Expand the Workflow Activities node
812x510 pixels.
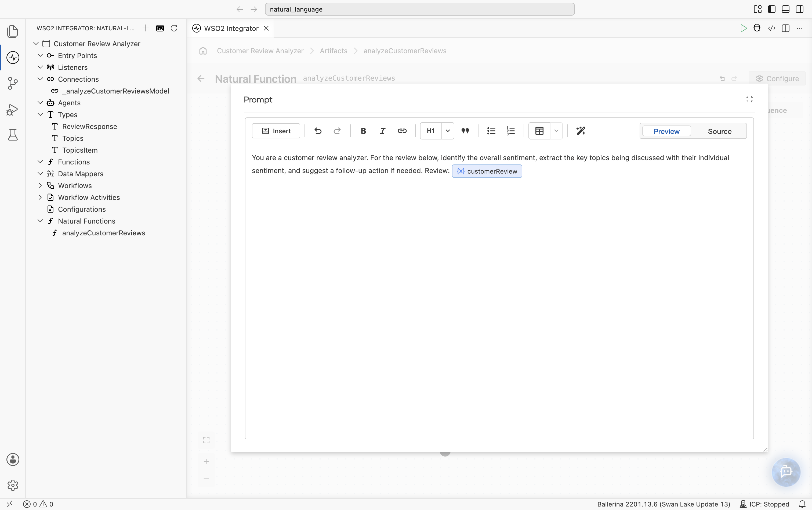tap(40, 197)
